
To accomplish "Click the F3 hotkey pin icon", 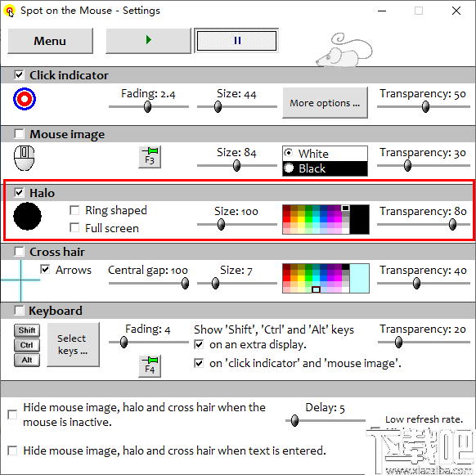I will (150, 157).
